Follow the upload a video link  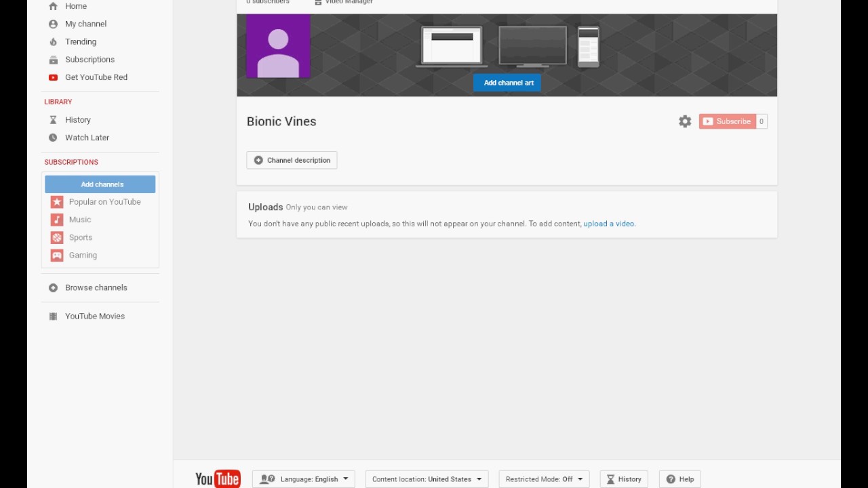click(609, 224)
